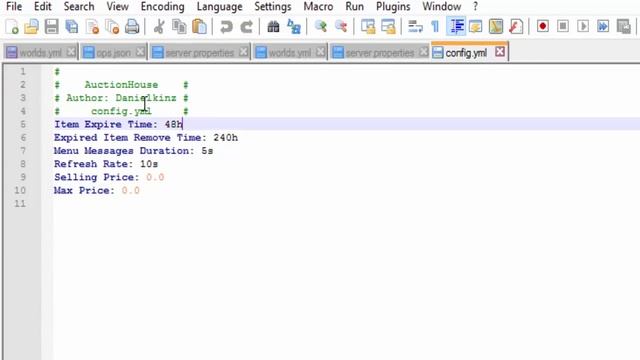
Task: Close the config.yml tab
Action: [500, 52]
